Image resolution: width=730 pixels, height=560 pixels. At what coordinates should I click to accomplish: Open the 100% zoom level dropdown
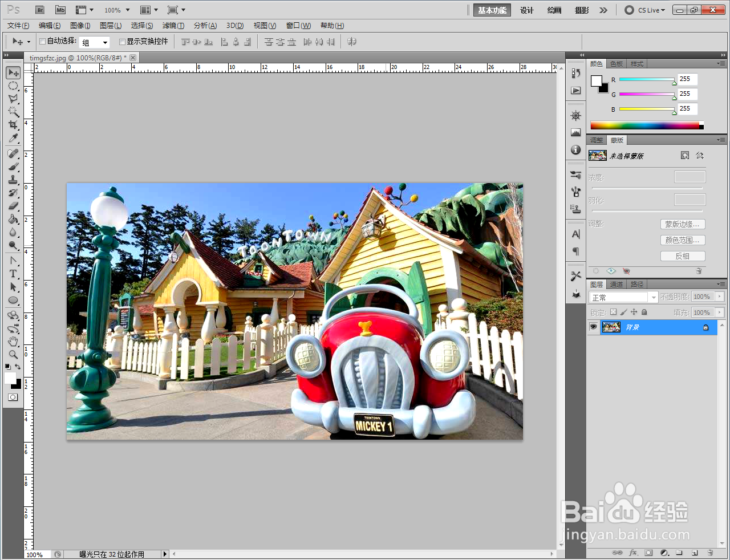[117, 10]
